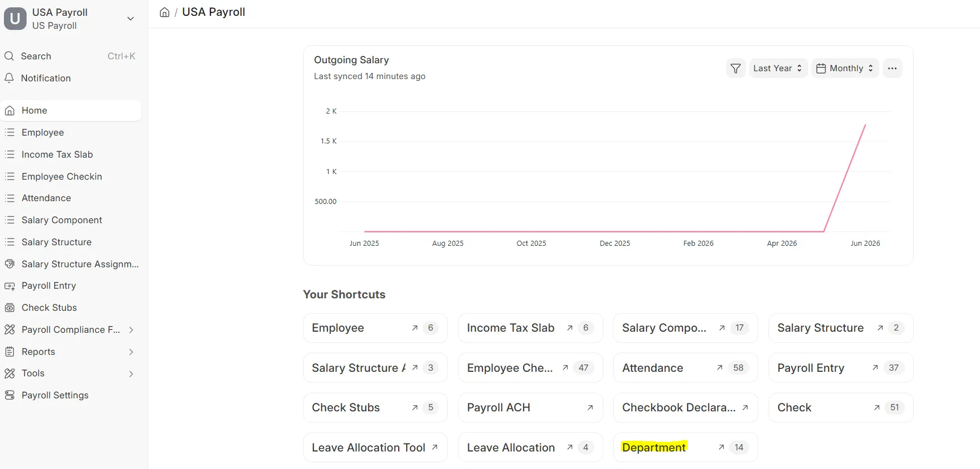The height and width of the screenshot is (469, 980).
Task: Open the Last Year period dropdown
Action: 778,68
